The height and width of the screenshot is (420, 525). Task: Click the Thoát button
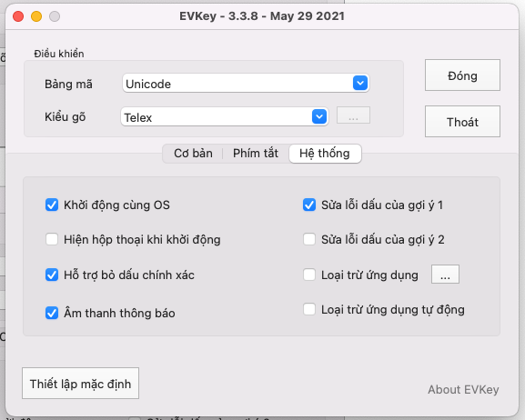(462, 122)
